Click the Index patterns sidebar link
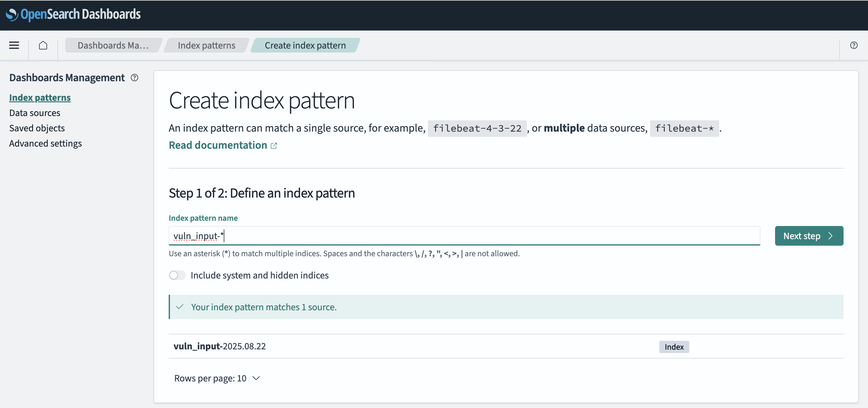 point(40,98)
